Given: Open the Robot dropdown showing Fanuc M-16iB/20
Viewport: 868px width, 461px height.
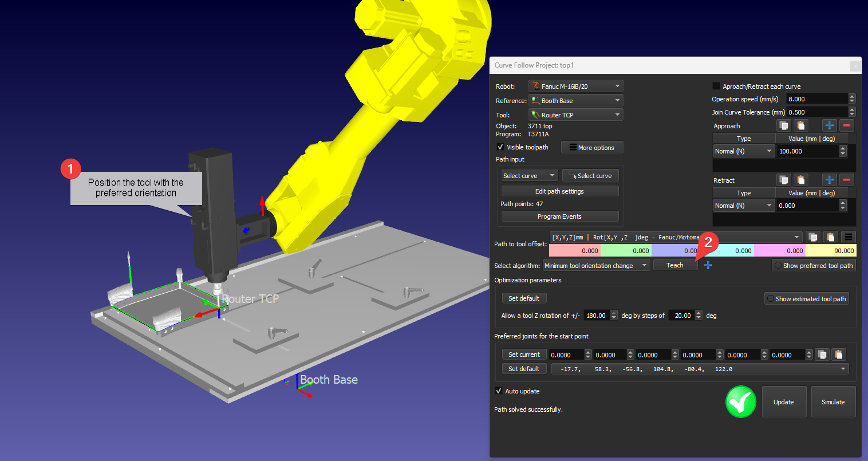Looking at the screenshot, I should pyautogui.click(x=575, y=86).
